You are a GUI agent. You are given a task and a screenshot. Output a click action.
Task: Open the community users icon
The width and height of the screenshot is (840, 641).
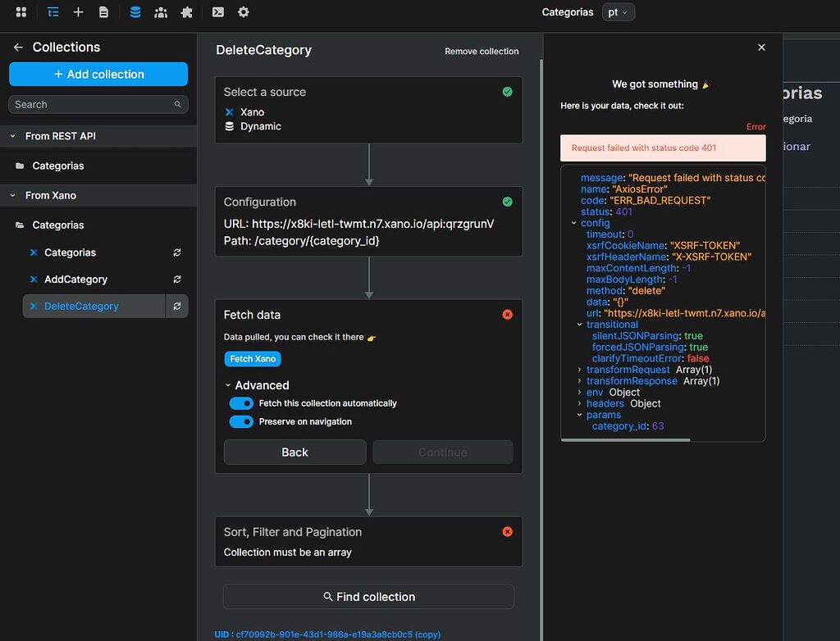pos(161,12)
